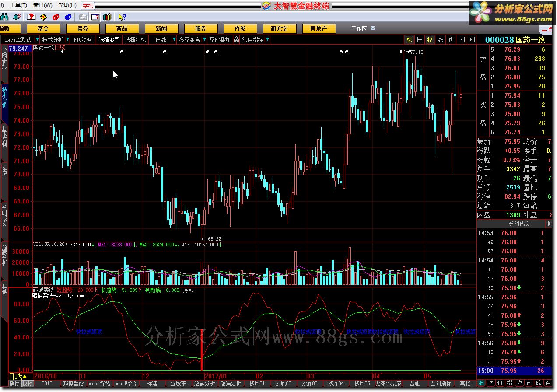The width and height of the screenshot is (557, 392).
Task: Click the lock icon beside 图形叠加
Action: 236,40
